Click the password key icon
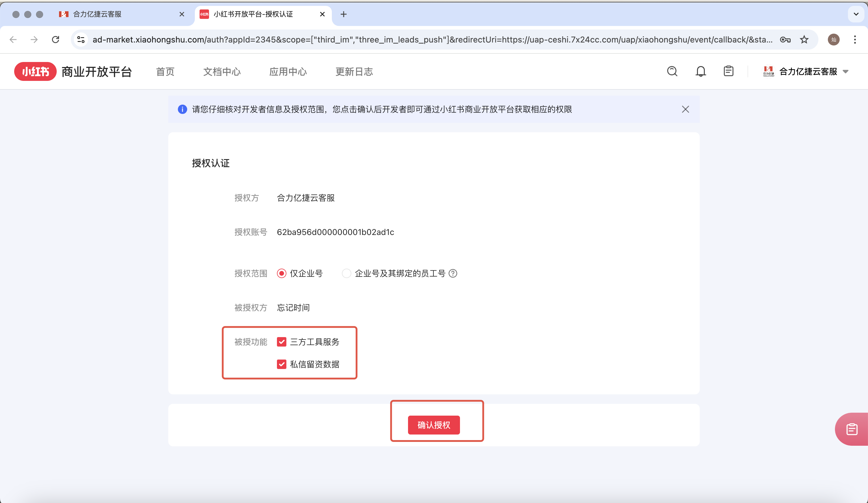 pos(785,40)
